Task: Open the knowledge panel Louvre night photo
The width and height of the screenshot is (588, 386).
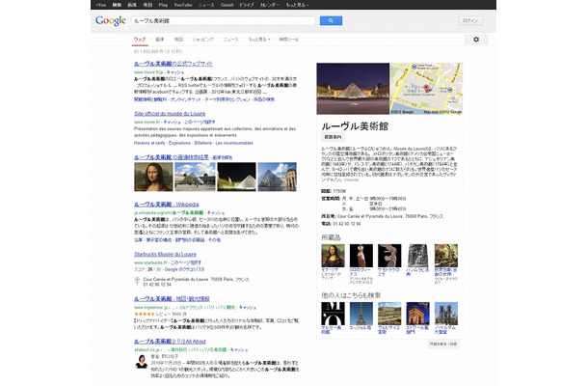Action: click(x=353, y=89)
